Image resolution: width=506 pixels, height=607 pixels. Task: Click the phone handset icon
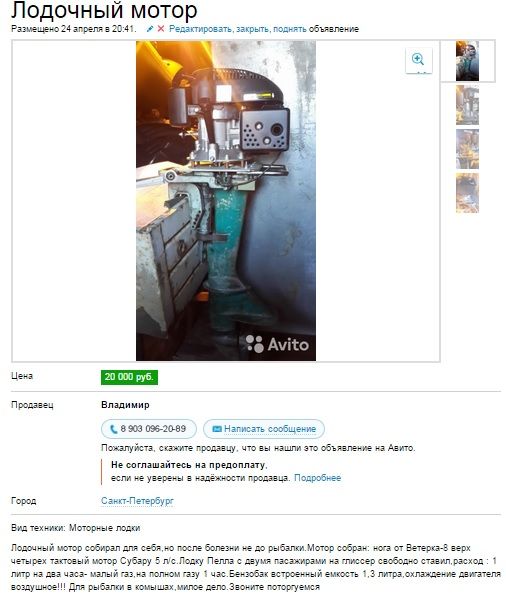(113, 429)
